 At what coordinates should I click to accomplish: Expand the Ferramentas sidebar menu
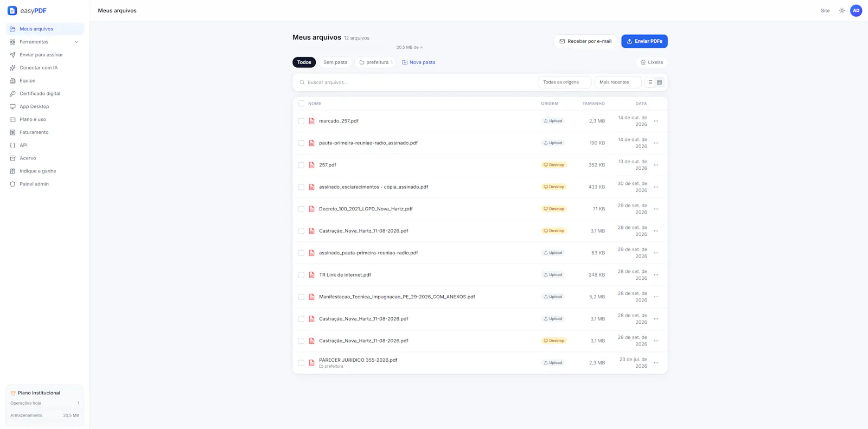click(44, 42)
